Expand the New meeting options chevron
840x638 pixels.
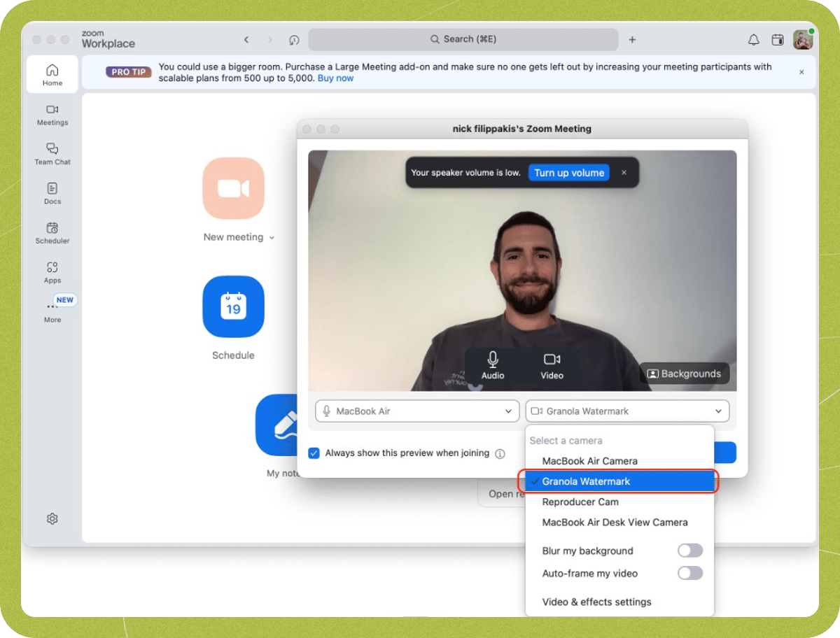click(272, 238)
